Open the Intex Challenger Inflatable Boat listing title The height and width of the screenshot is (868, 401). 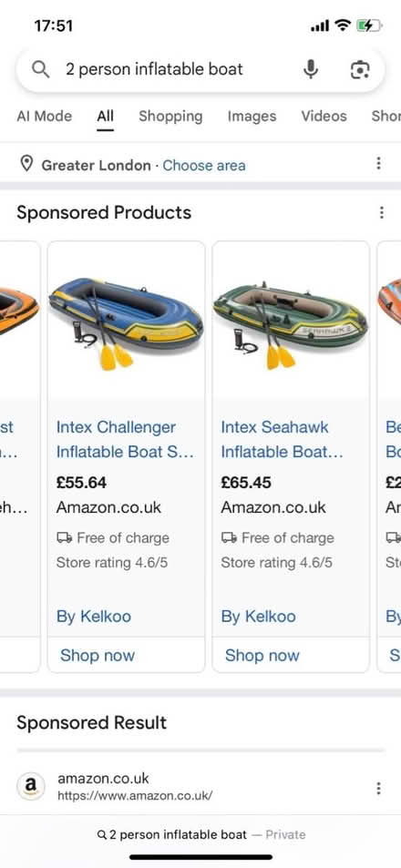coord(125,440)
